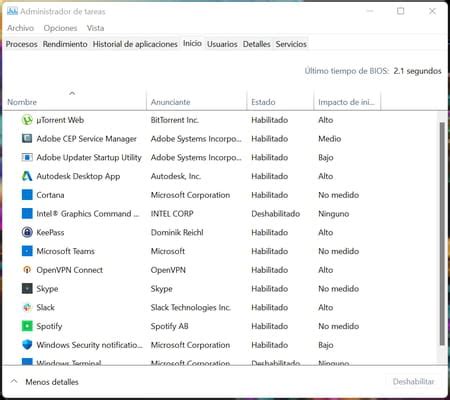Select the Inicio tab
This screenshot has width=450, height=400.
coord(192,43)
